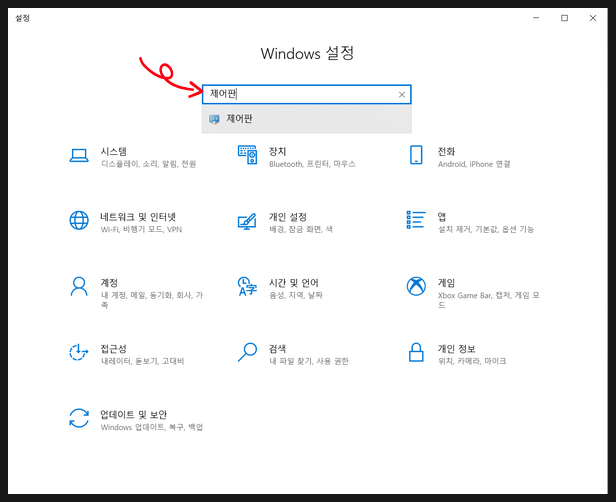The height and width of the screenshot is (502, 616).
Task: Open the 장치 keyboard and speaker icon
Action: (248, 155)
